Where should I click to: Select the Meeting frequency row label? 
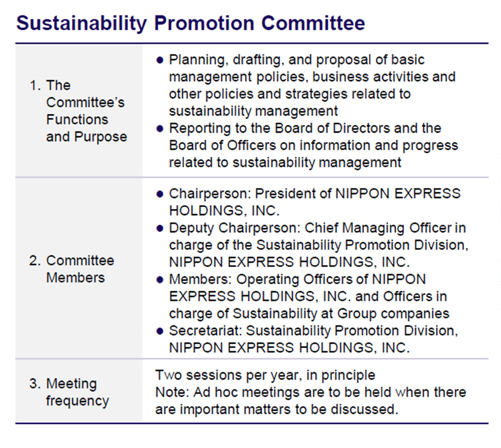point(70,392)
